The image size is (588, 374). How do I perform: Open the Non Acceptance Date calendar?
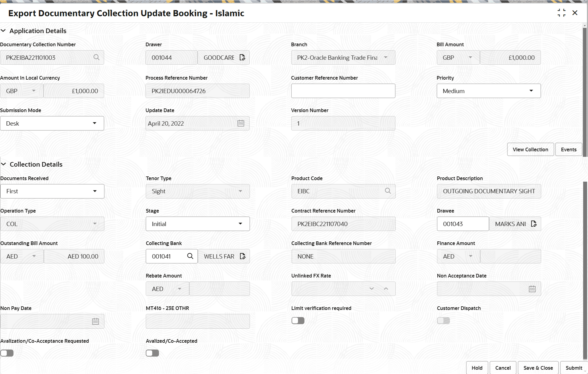click(x=532, y=289)
